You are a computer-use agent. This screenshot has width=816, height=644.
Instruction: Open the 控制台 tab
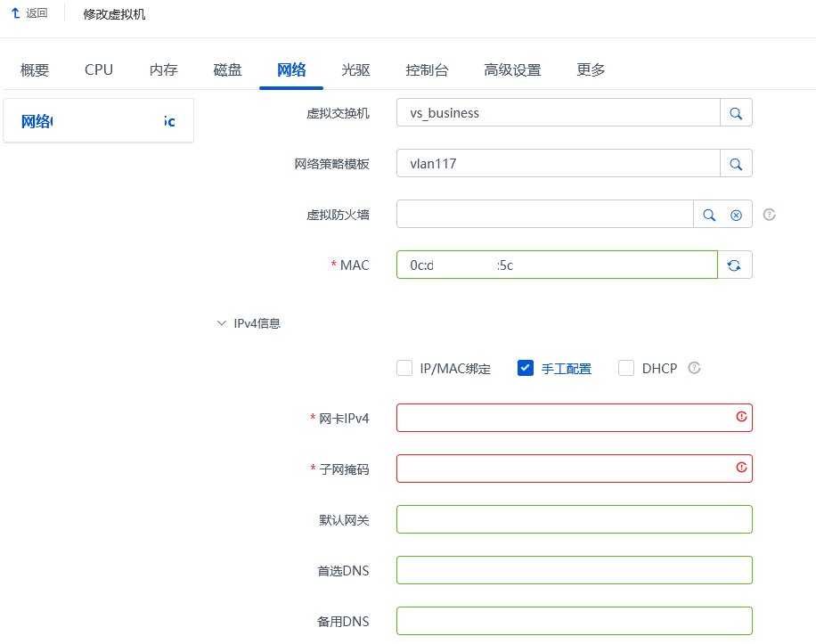click(427, 70)
